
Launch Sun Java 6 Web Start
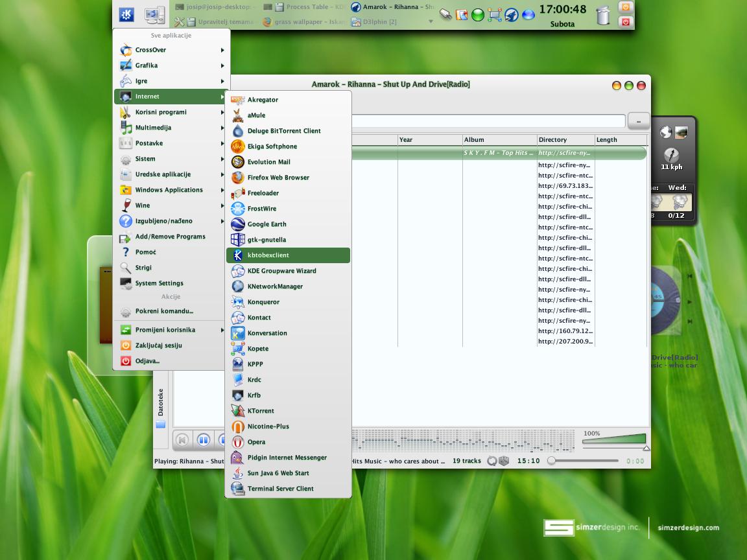(x=288, y=473)
